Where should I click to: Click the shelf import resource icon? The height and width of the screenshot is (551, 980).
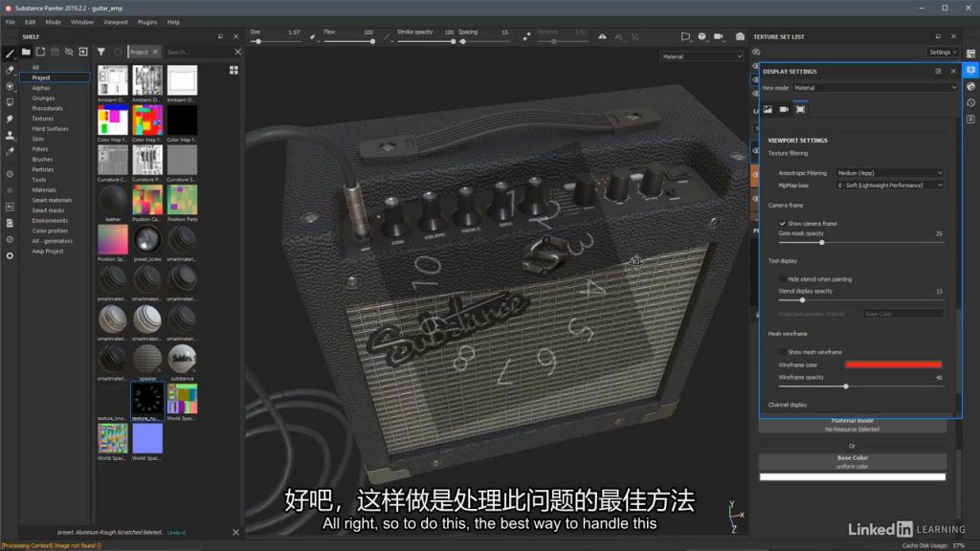83,52
